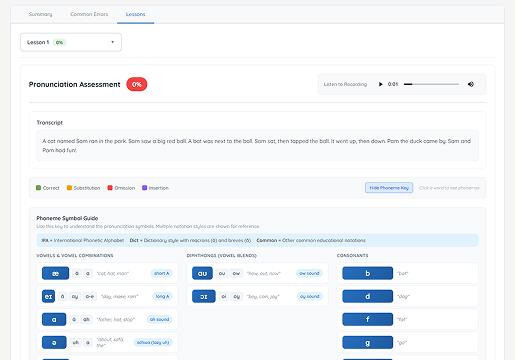This screenshot has height=360, width=515.
Task: Seek within the recording progress slider
Action: (x=431, y=84)
